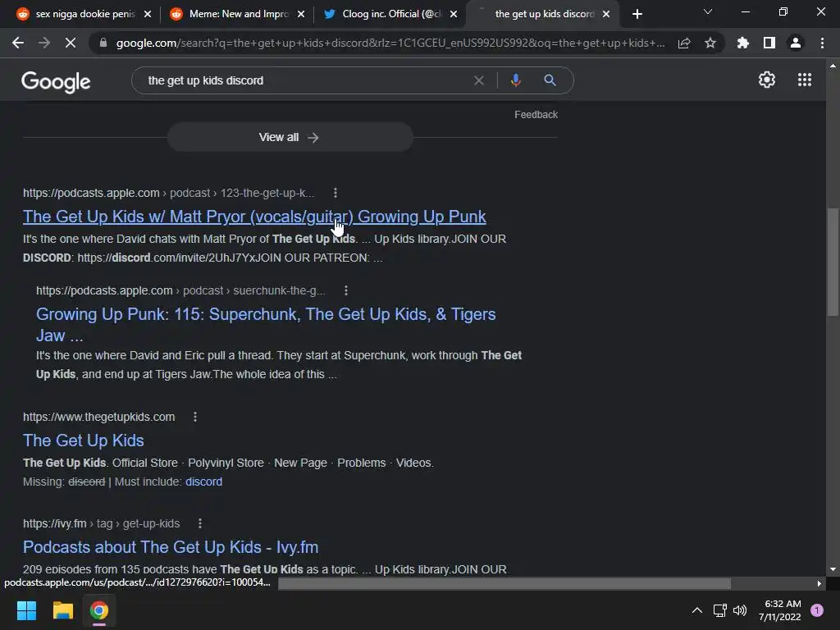Submit search with magnifier icon
Viewport: 840px width, 630px height.
point(550,80)
